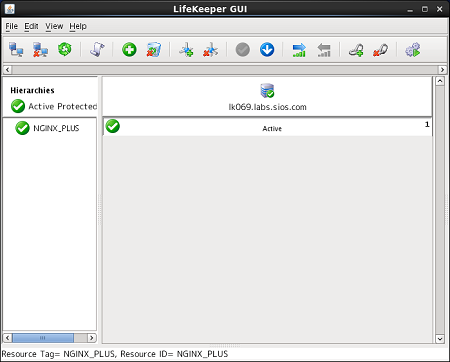Click the toolbar scroll left arrow
The image size is (450, 362).
pyautogui.click(x=8, y=70)
